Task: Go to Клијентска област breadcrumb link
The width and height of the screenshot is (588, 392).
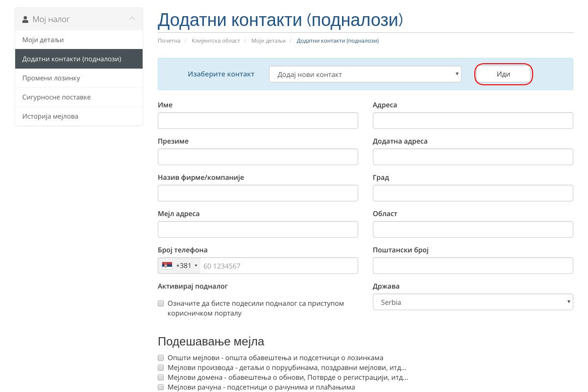Action: (216, 41)
